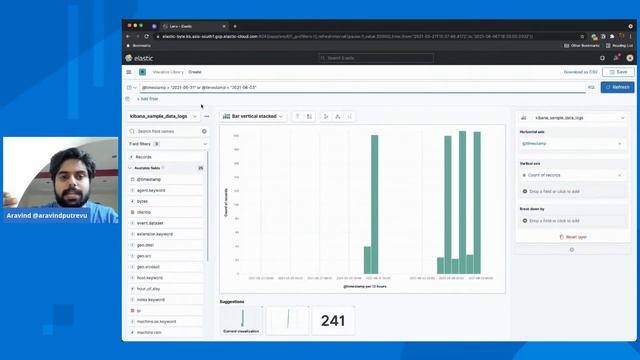640x360 pixels.
Task: Open Reading List in bookmarks bar
Action: tap(620, 46)
